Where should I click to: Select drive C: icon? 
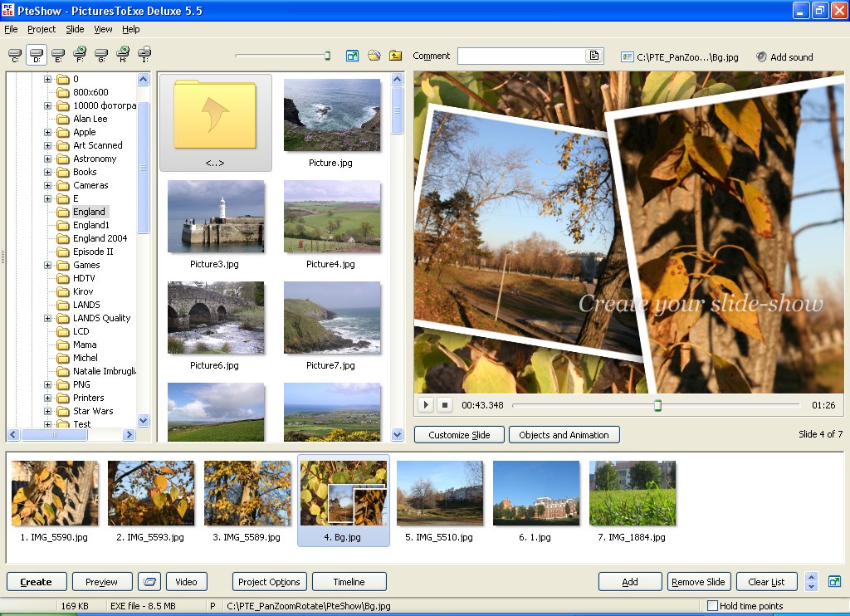(x=15, y=54)
